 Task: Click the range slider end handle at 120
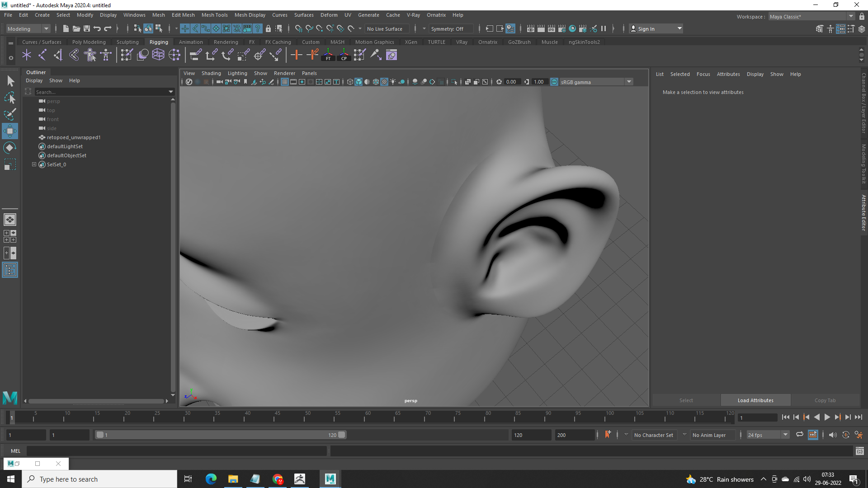click(x=342, y=435)
